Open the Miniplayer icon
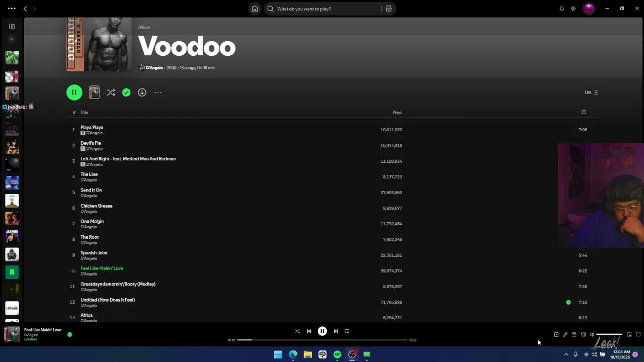644x362 pixels. coord(629,335)
